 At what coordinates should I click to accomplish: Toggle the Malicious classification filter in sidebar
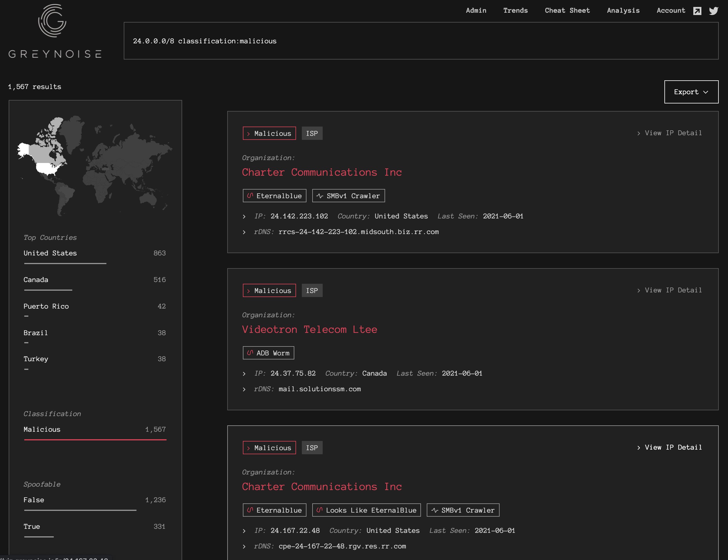[42, 429]
